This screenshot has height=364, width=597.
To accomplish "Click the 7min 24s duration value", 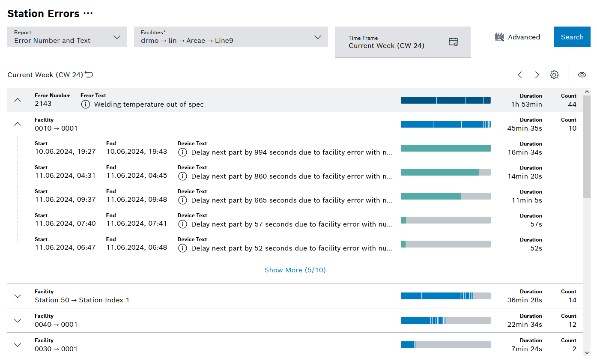I will pyautogui.click(x=527, y=349).
